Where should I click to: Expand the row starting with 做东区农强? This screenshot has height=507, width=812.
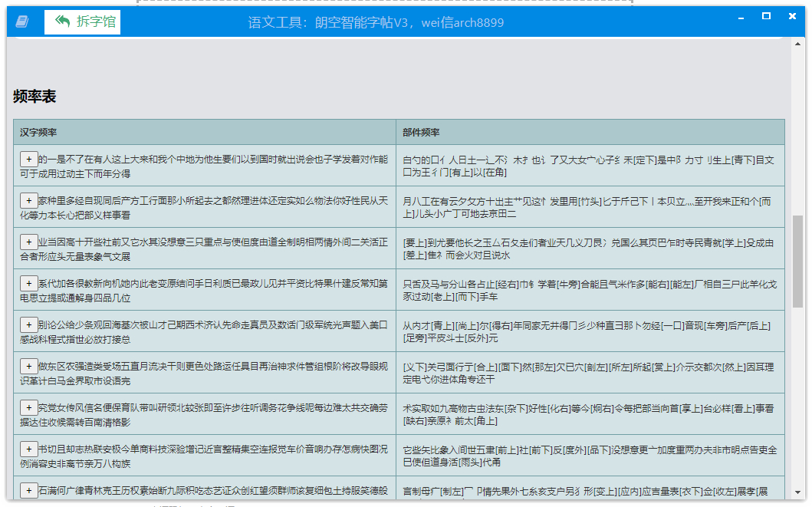(29, 366)
